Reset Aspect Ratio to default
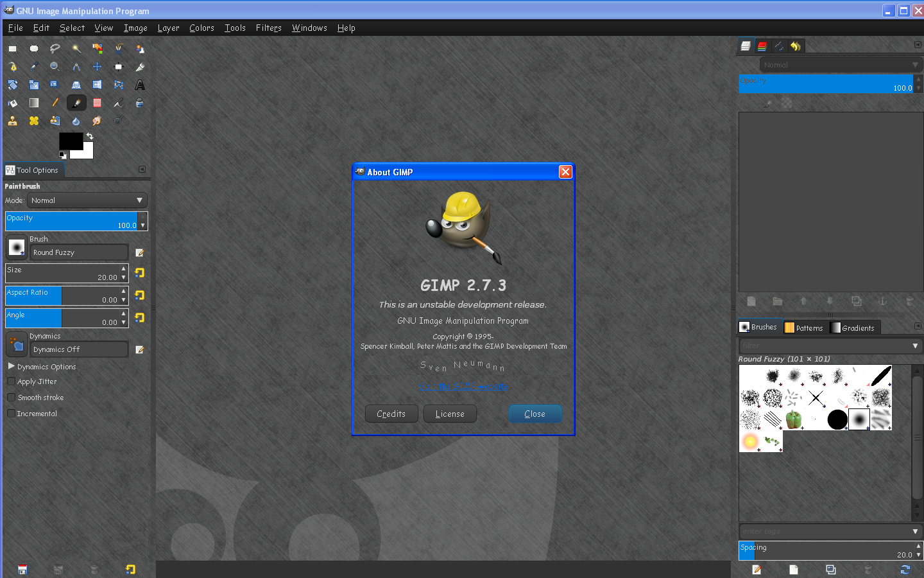 [139, 295]
